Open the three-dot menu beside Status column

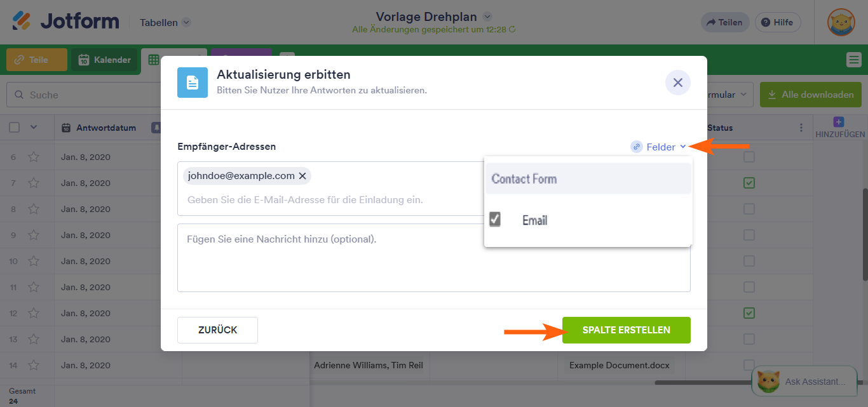pyautogui.click(x=801, y=128)
